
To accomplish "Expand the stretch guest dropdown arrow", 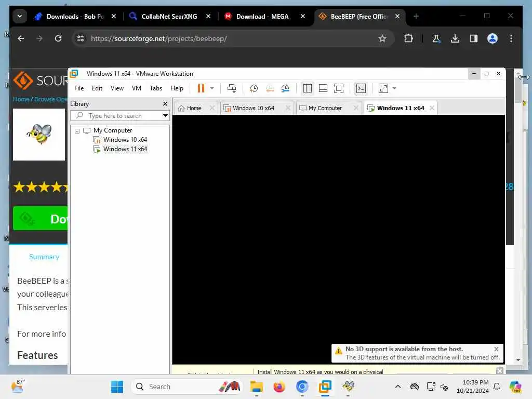I will [x=394, y=88].
